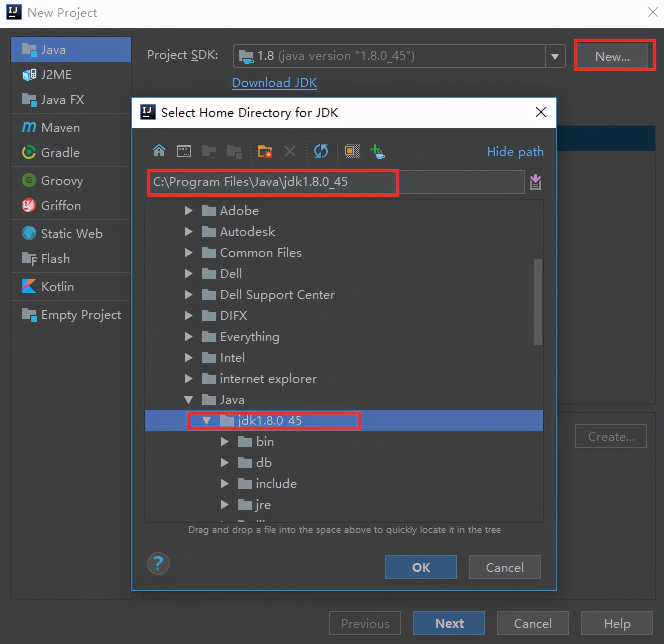This screenshot has width=664, height=644.
Task: Select J2ME project type
Action: 71,74
